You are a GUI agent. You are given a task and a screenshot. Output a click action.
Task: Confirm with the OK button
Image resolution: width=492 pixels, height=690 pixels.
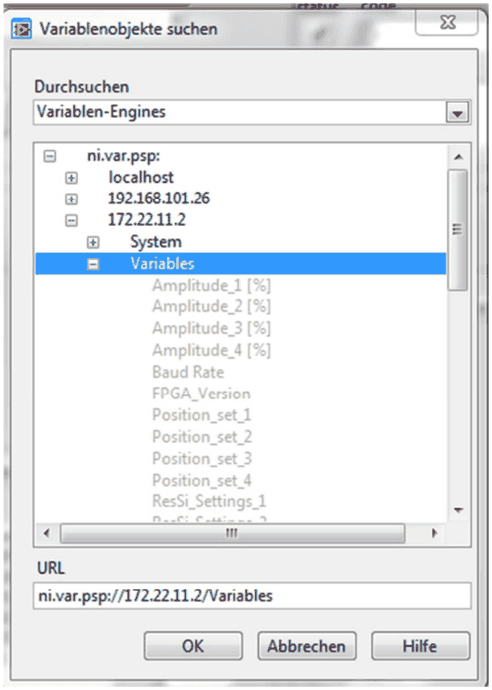click(x=193, y=646)
